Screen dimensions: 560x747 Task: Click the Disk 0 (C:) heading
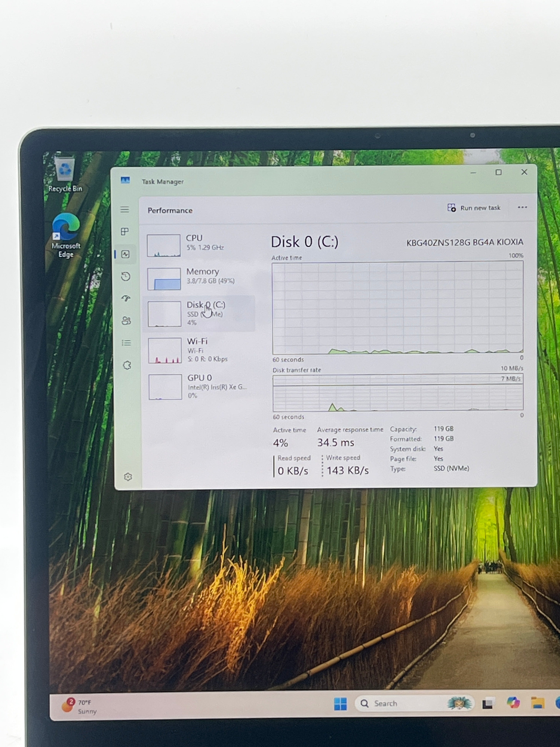pos(304,242)
